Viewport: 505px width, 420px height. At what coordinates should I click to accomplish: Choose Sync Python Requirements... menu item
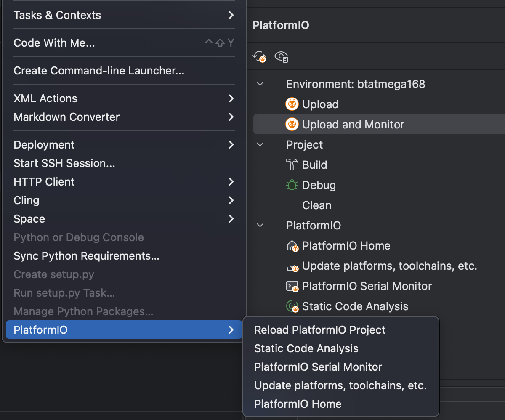86,256
